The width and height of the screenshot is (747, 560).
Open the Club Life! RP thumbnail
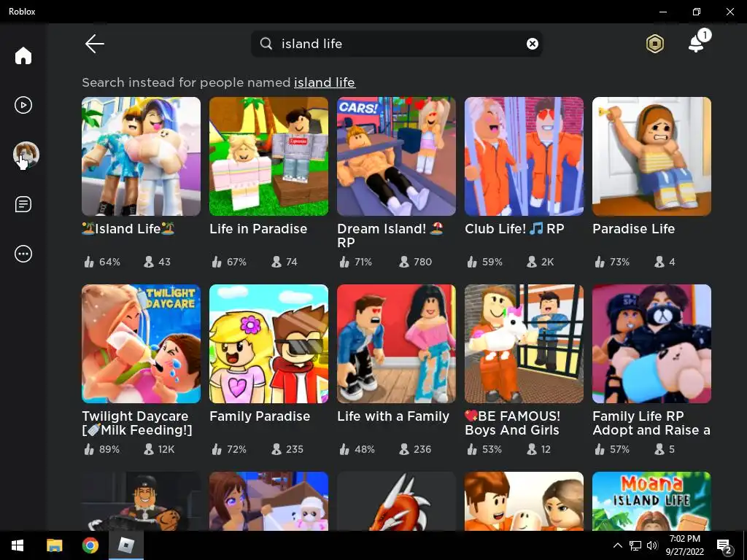point(524,156)
